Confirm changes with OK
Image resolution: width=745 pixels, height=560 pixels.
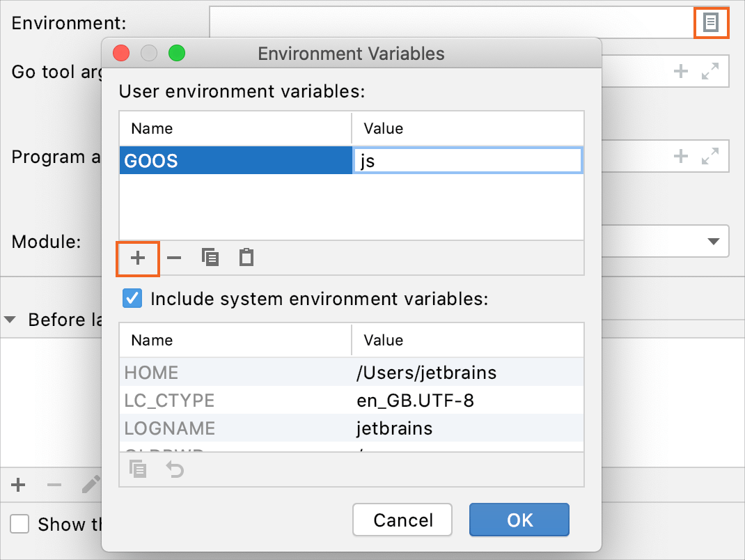click(x=519, y=520)
